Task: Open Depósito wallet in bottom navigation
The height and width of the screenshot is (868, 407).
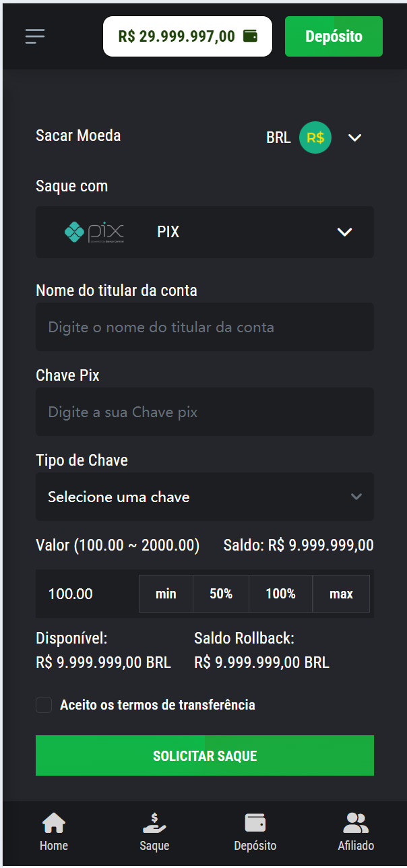Action: (255, 824)
